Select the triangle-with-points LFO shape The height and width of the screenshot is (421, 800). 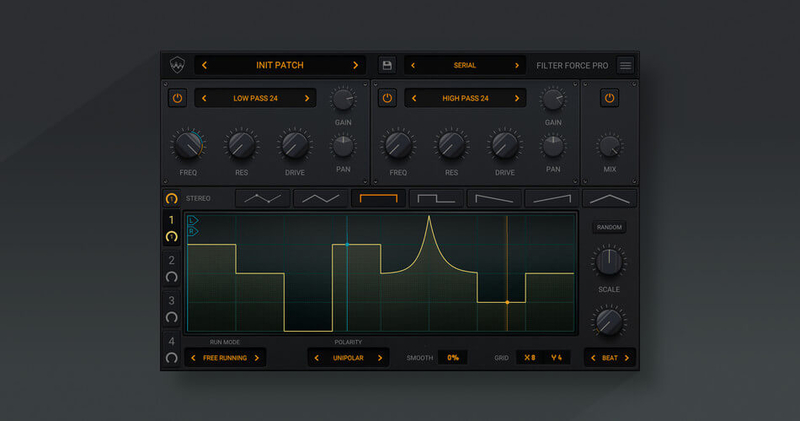262,198
